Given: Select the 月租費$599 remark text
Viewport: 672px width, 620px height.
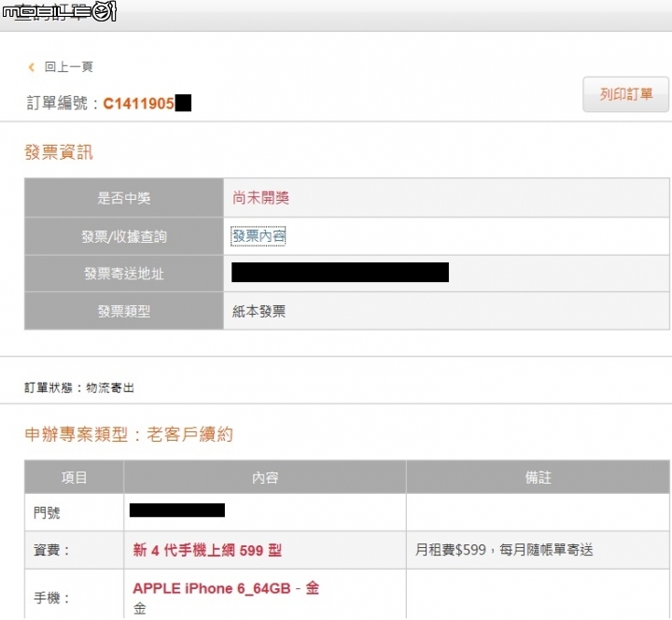Looking at the screenshot, I should (504, 550).
